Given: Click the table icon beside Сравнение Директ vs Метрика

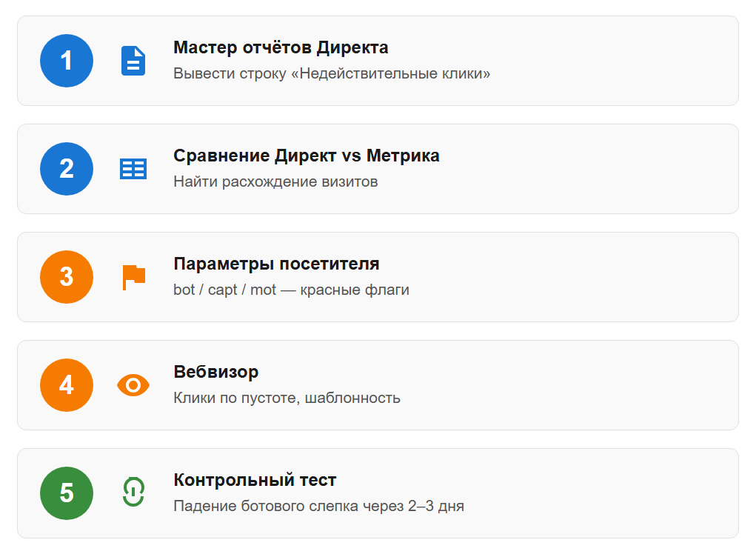Looking at the screenshot, I should (x=133, y=169).
